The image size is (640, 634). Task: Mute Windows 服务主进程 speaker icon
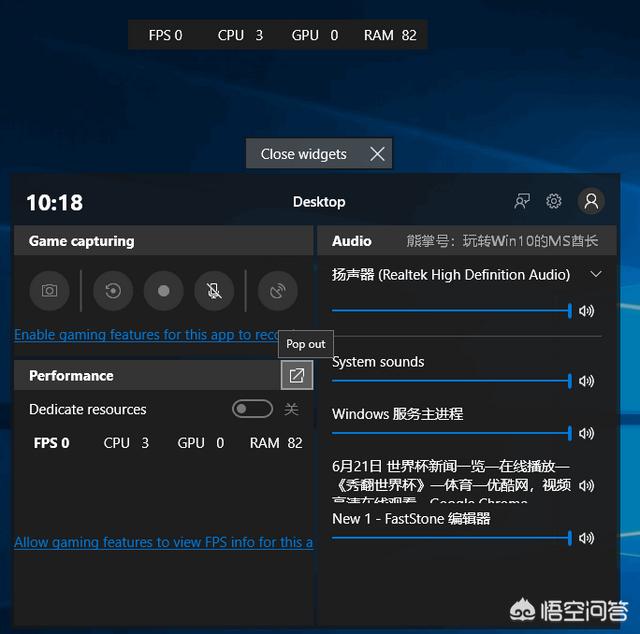pos(586,433)
